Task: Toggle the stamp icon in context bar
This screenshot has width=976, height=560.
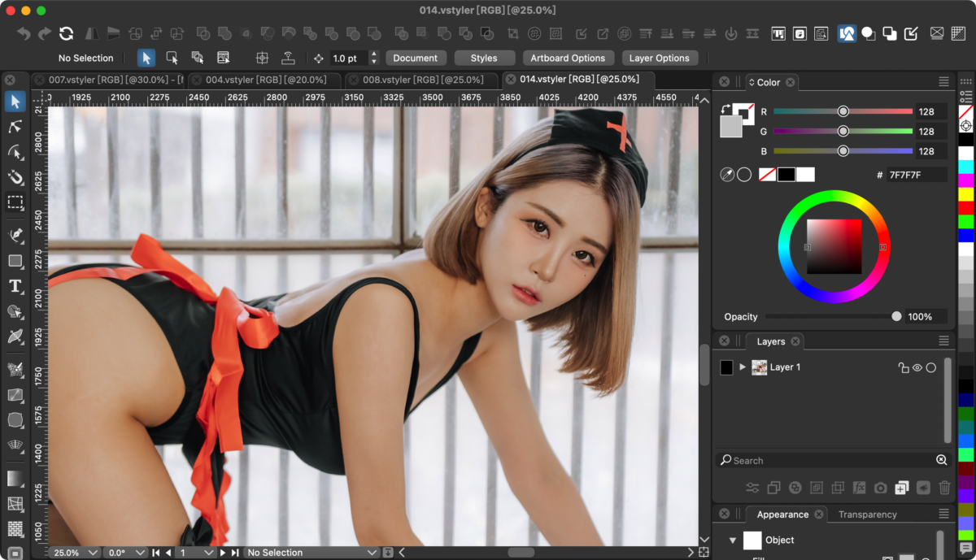Action: coord(288,58)
